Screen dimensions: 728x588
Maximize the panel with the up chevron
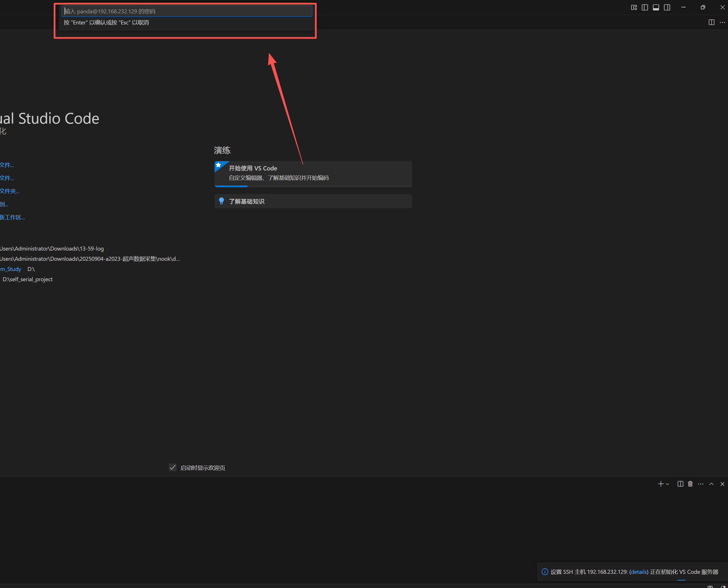coord(712,484)
